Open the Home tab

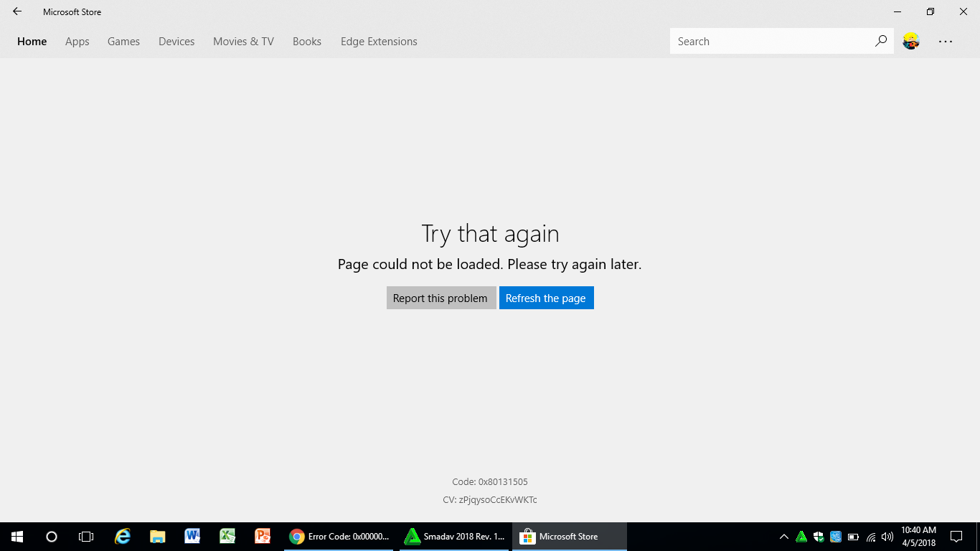click(32, 42)
